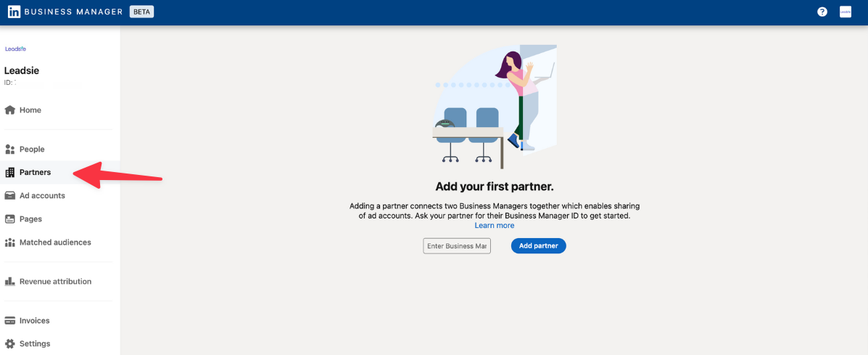This screenshot has height=355, width=868.
Task: Click the LinkedIn logo in header
Action: click(15, 12)
